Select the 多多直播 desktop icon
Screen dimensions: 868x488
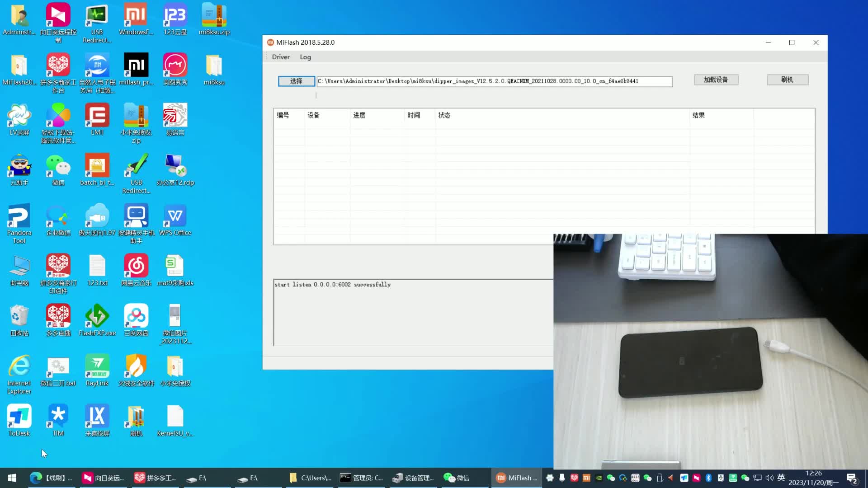[58, 320]
